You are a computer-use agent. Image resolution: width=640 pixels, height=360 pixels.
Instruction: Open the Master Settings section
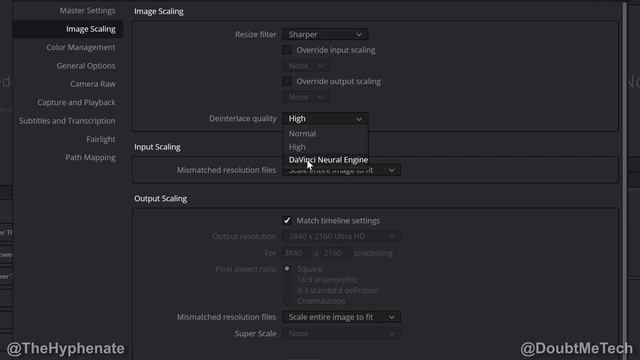coord(87,11)
